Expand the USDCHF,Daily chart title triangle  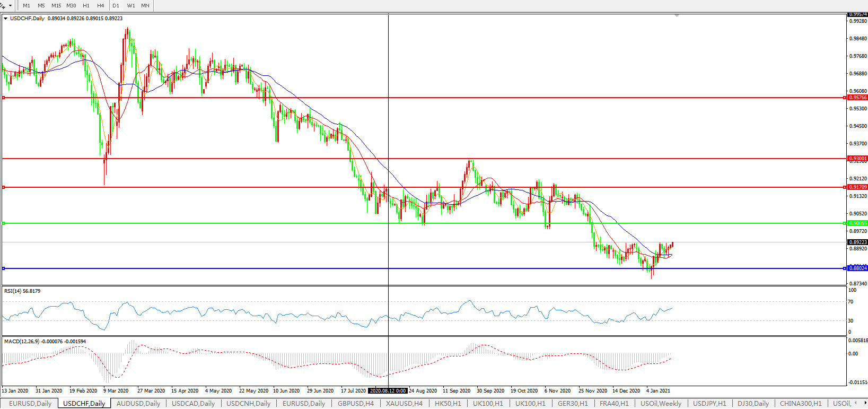tap(6, 19)
